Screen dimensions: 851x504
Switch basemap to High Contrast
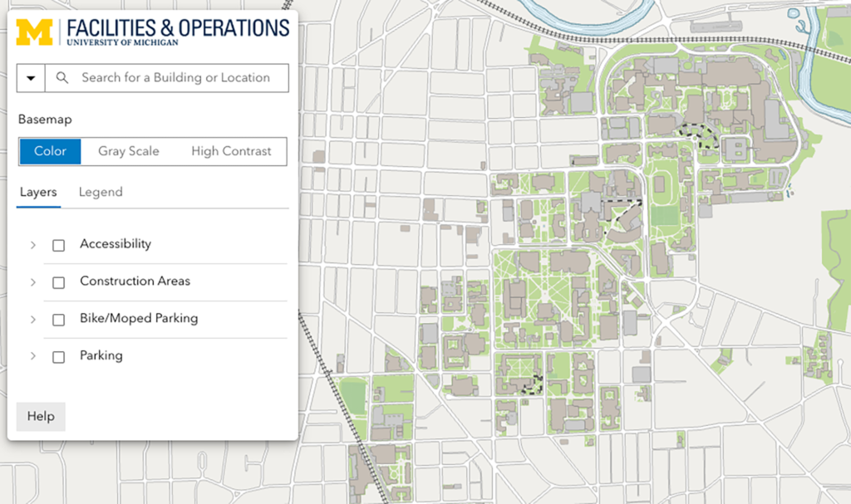[231, 151]
